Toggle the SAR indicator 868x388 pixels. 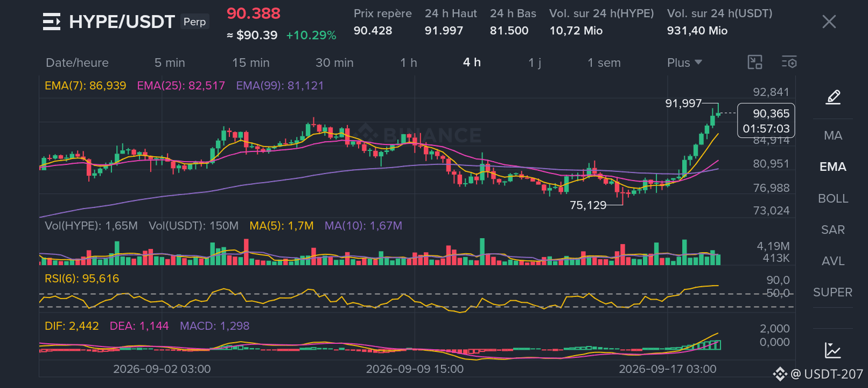point(833,230)
